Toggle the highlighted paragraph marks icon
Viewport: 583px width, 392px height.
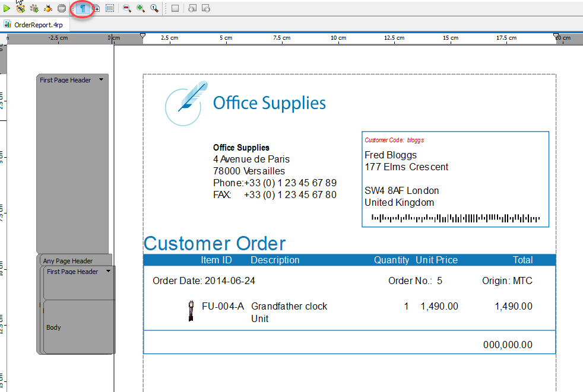click(81, 8)
